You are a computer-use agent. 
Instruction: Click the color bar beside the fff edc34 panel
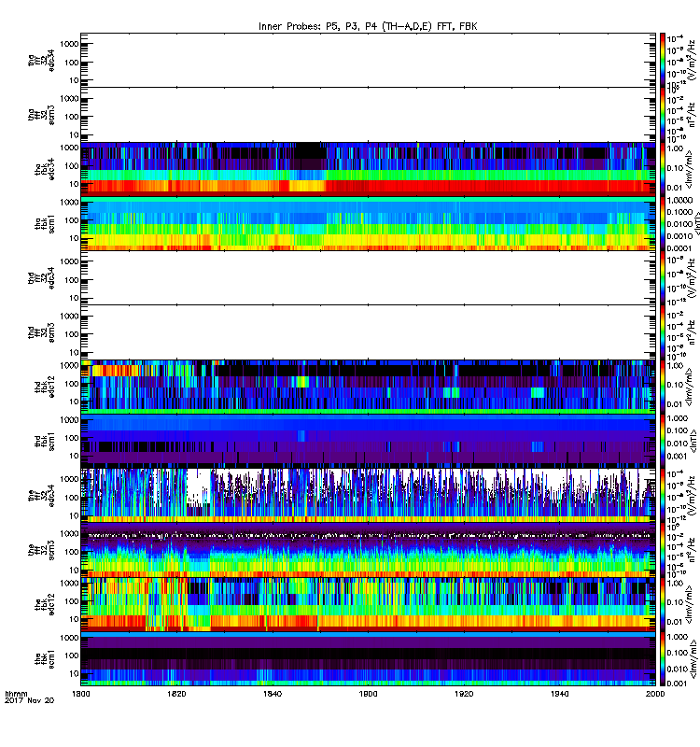(x=663, y=496)
